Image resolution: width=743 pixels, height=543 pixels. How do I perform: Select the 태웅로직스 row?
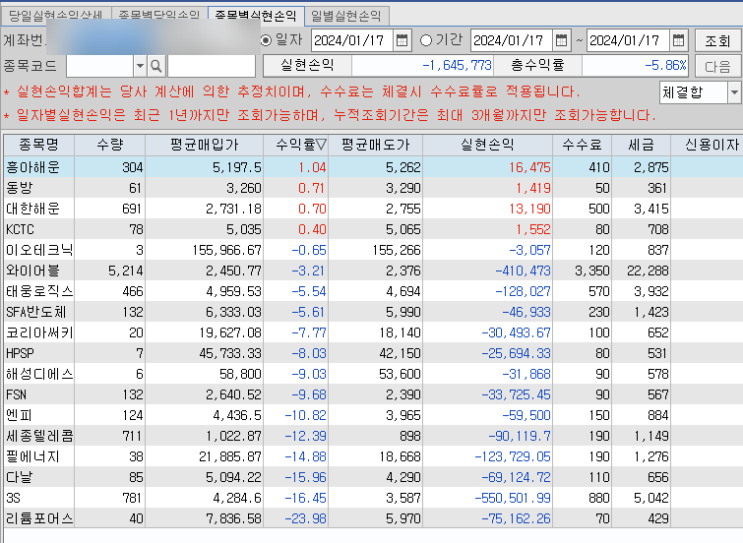[x=373, y=291]
